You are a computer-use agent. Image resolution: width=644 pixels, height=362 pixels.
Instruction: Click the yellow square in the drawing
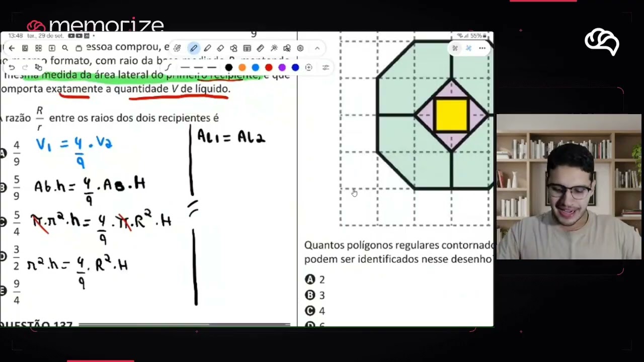[x=451, y=115]
